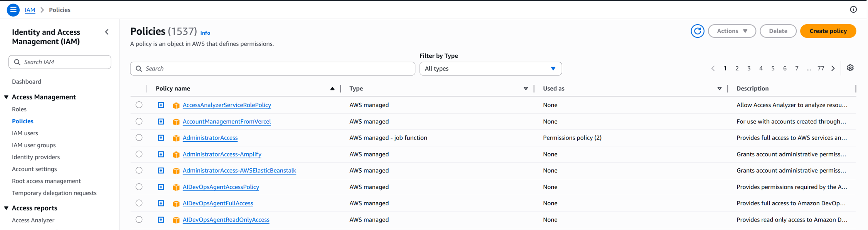
Task: Click the orange box icon for AdministratorAccess
Action: 176,138
